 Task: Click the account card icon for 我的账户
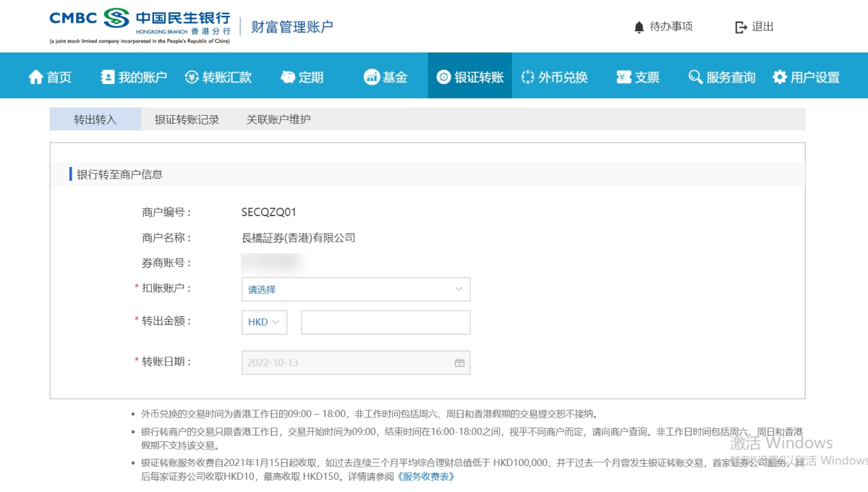(x=108, y=77)
